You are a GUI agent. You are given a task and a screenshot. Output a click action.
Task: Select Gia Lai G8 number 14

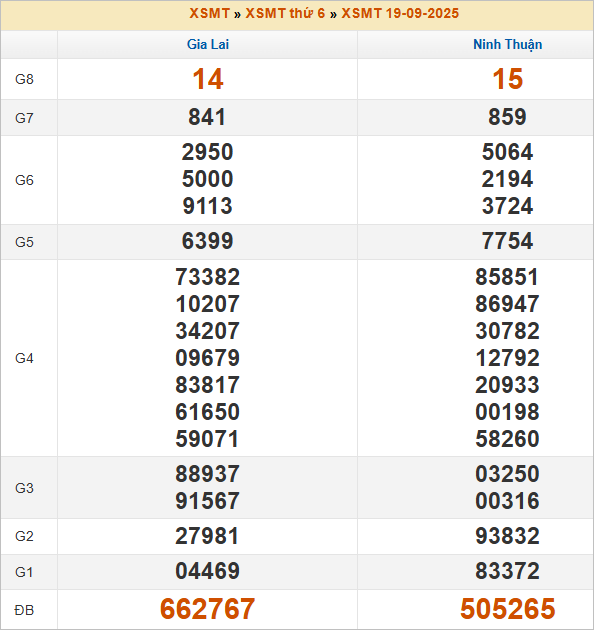(x=208, y=79)
